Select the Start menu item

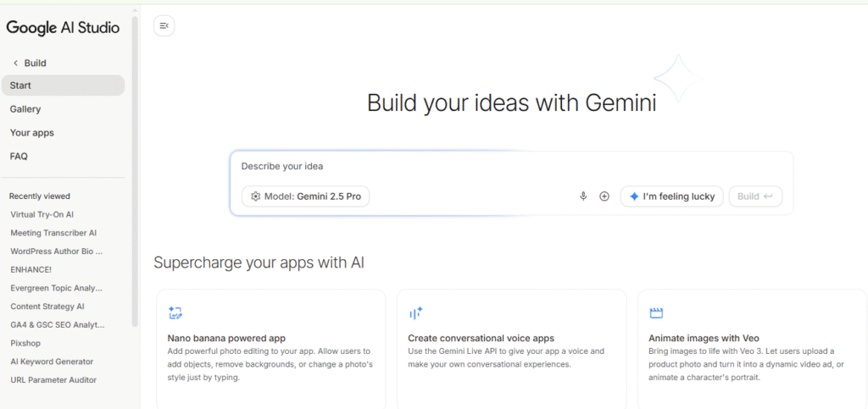point(63,86)
